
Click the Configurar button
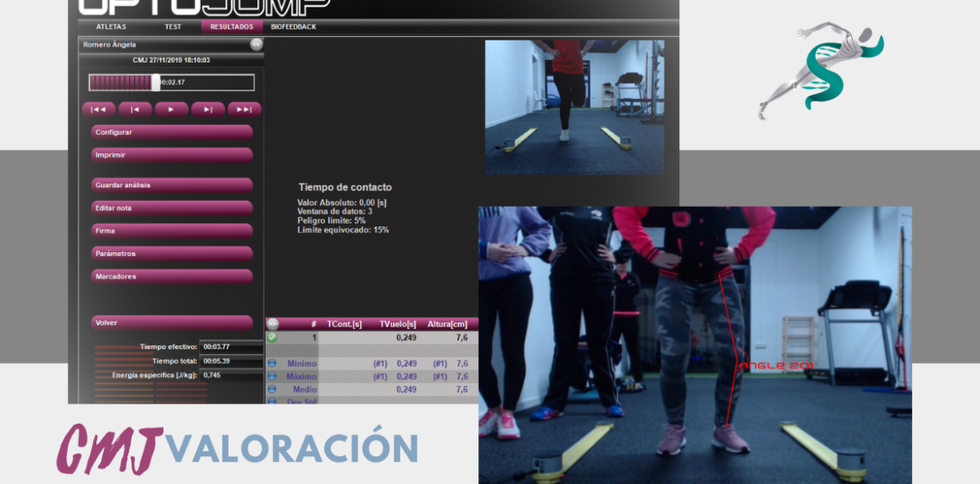pos(172,132)
